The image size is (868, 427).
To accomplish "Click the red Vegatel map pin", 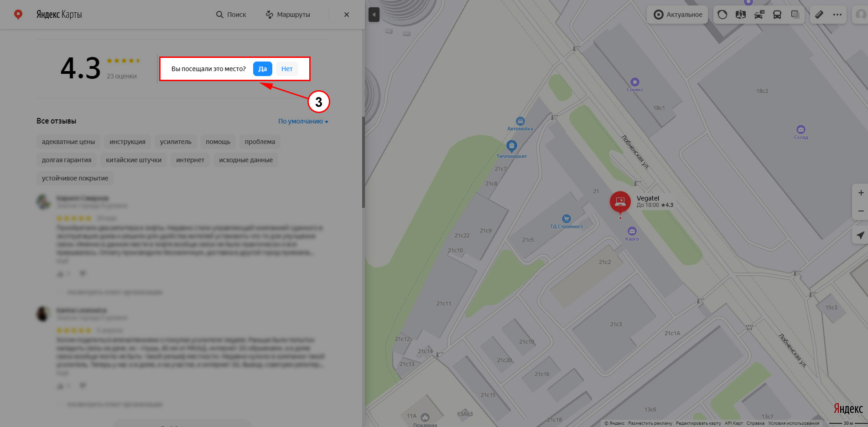I will (x=620, y=202).
